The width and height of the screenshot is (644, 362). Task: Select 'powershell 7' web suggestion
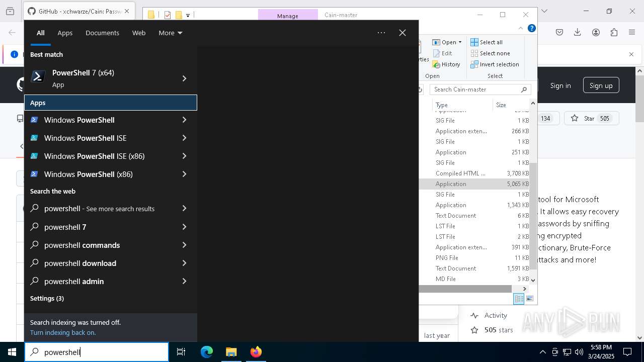tap(98, 227)
